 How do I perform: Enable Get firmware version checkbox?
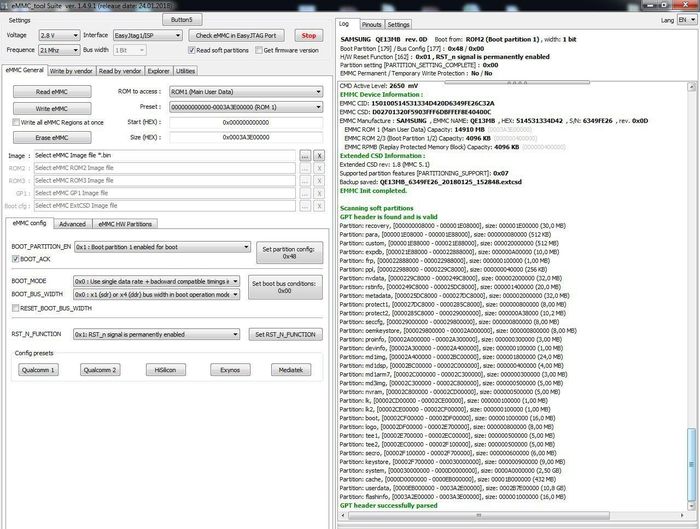point(259,49)
